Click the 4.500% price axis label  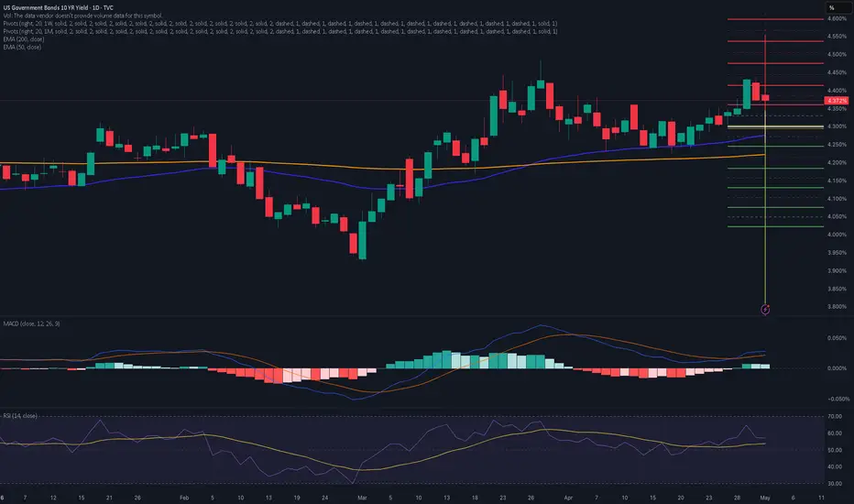[x=837, y=54]
